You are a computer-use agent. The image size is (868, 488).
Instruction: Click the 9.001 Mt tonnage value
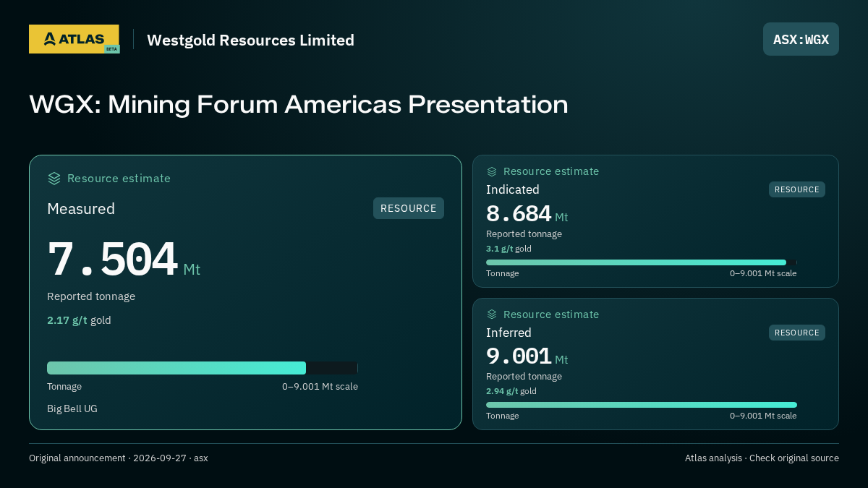[527, 356]
